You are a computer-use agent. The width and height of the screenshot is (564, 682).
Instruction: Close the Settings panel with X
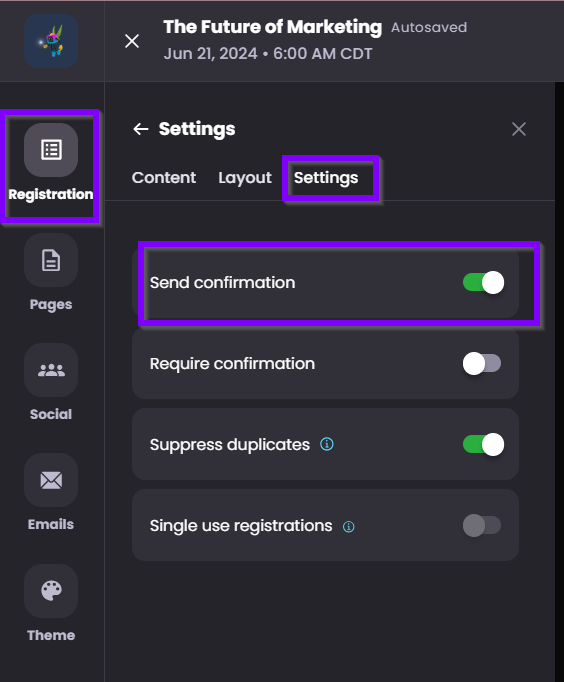click(x=519, y=129)
